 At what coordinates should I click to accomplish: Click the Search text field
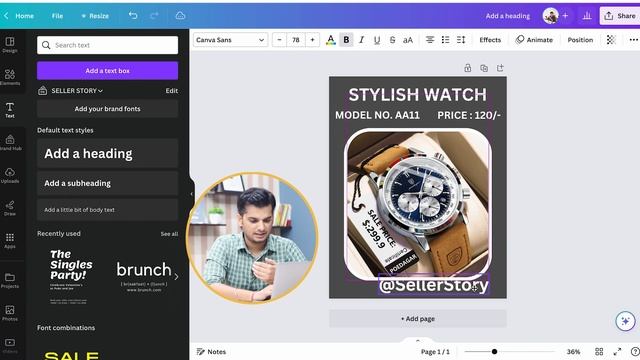107,45
